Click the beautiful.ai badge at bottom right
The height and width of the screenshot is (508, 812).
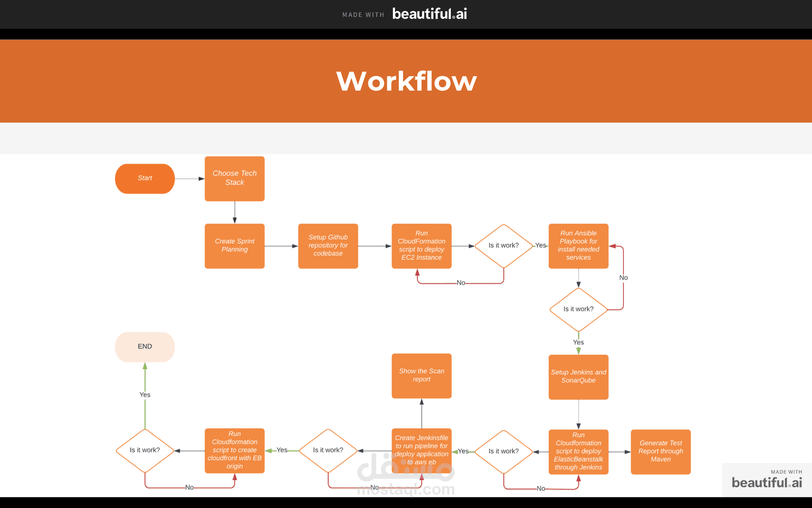[x=767, y=479]
